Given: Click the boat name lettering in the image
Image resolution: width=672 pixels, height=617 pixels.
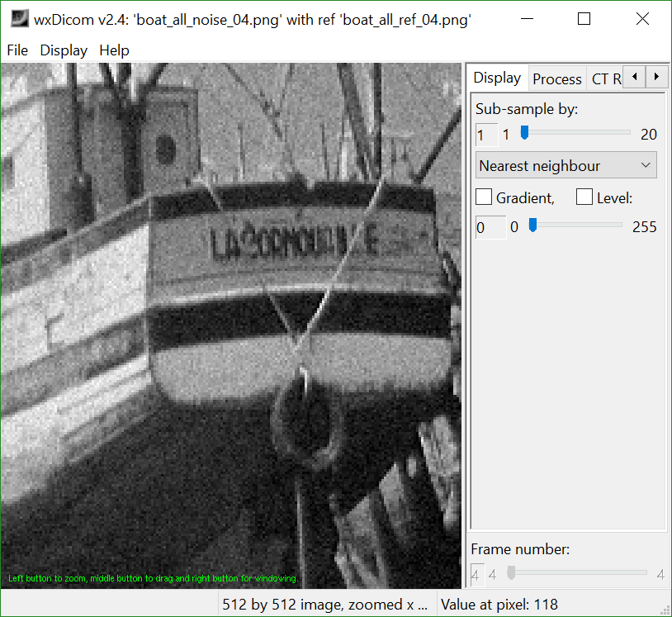Looking at the screenshot, I should click(x=295, y=242).
